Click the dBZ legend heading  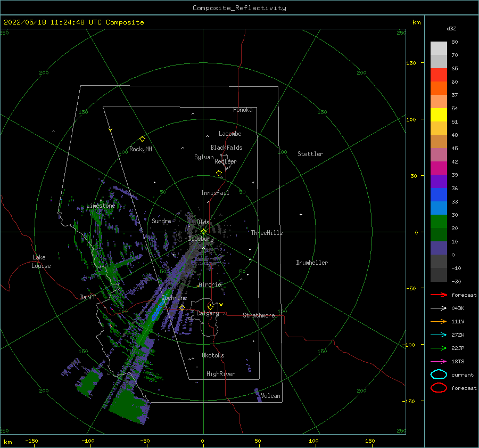click(451, 28)
